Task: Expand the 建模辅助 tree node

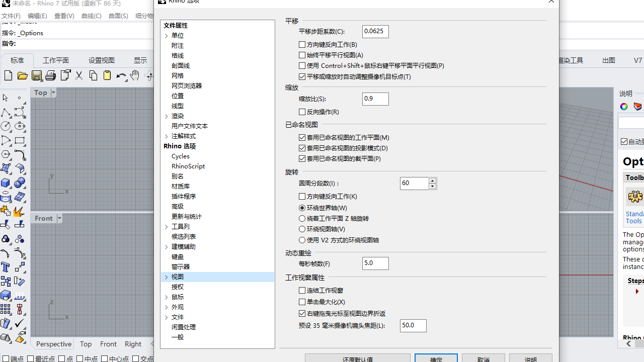Action: point(167,247)
